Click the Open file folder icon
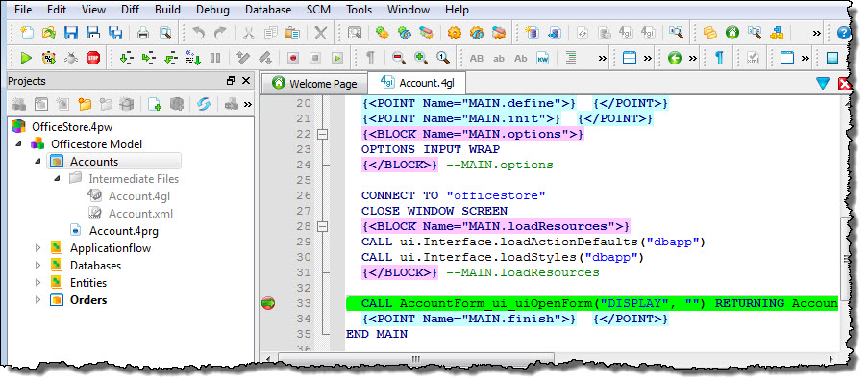Viewport: 868px width, 384px height. pos(49,34)
